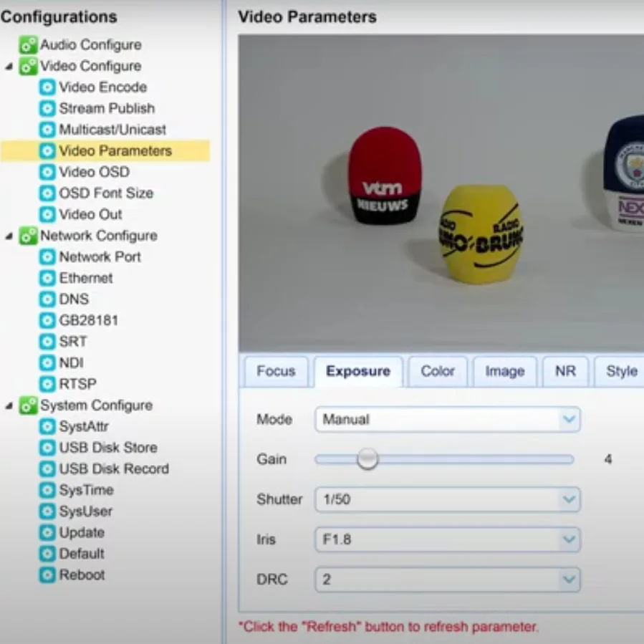Click the Video Out item icon

47,214
